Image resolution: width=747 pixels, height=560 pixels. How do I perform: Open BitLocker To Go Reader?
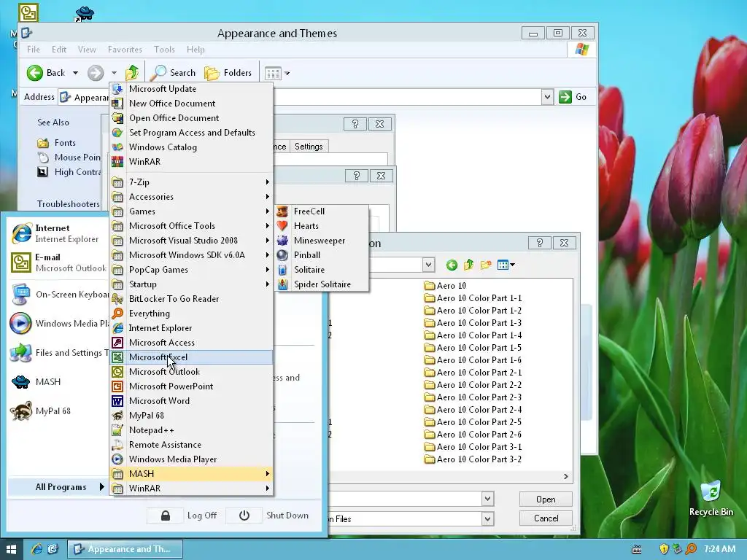click(191, 298)
